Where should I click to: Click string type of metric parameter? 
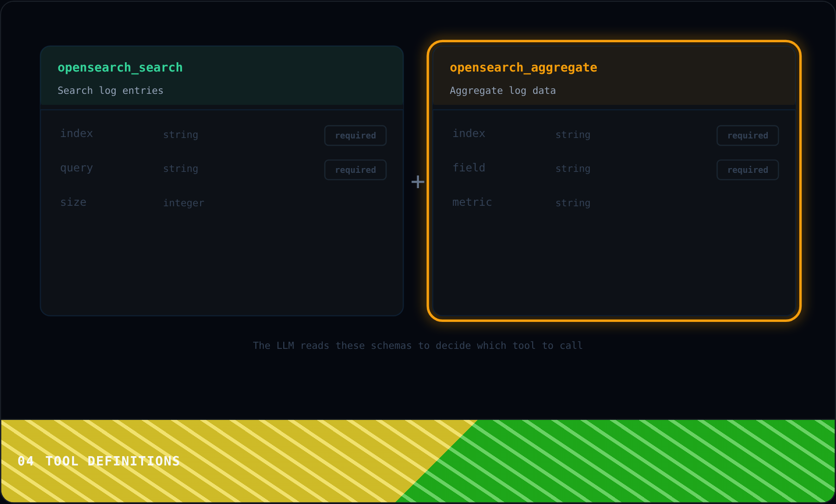(x=573, y=203)
